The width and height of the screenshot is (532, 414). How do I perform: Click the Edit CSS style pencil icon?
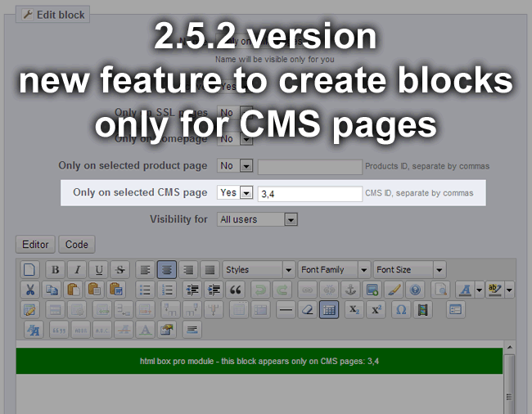pyautogui.click(x=29, y=309)
